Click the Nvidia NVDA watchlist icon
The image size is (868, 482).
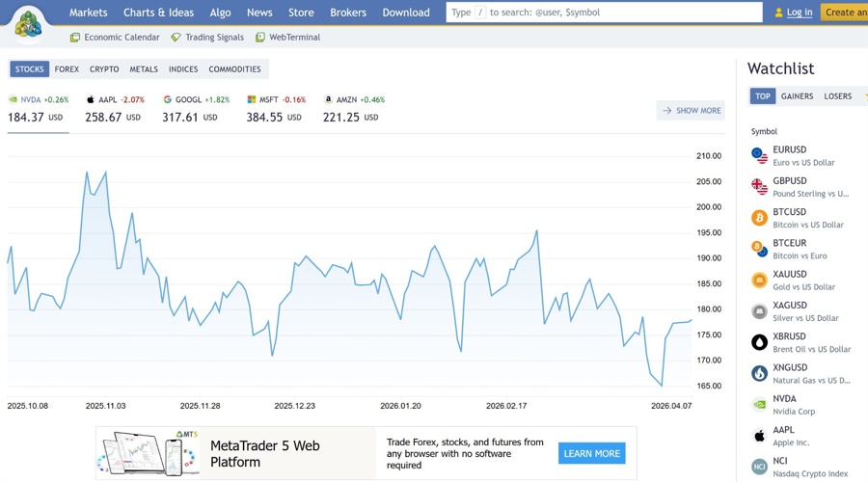[x=759, y=405]
